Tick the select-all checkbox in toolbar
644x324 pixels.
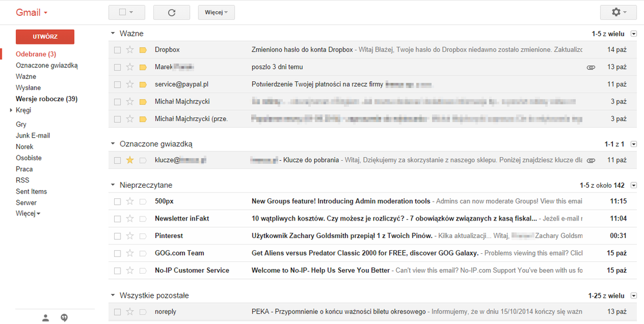click(122, 12)
